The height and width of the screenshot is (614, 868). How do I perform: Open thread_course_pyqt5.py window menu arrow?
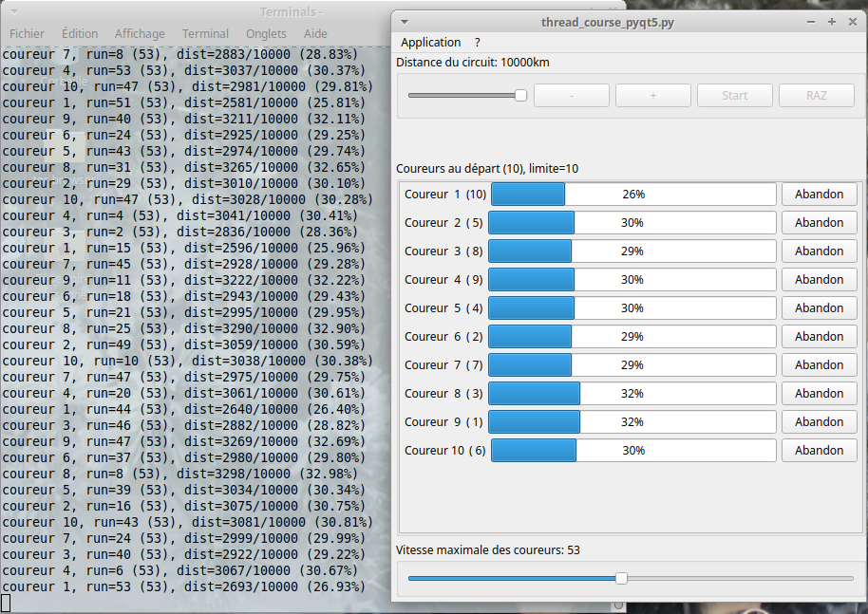405,22
